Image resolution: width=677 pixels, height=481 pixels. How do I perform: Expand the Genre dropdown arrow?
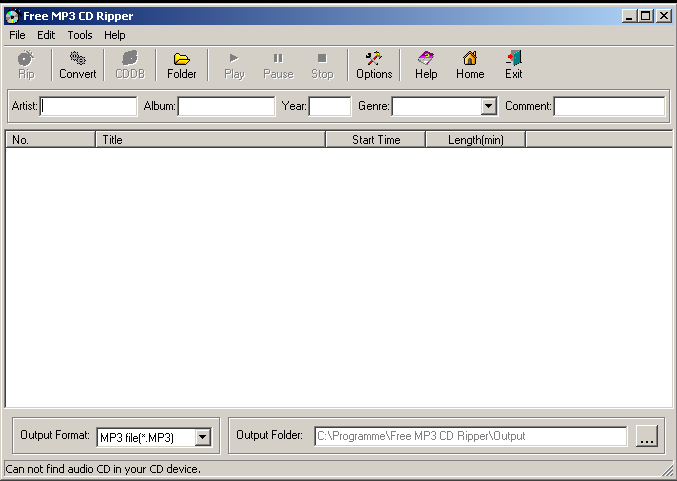click(x=488, y=106)
